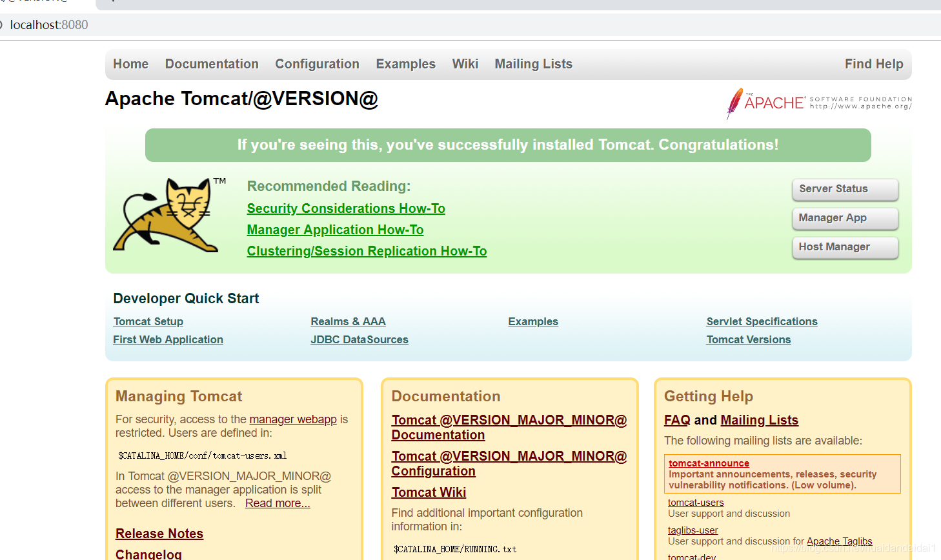Screen dimensions: 941x560
Task: Open the FAQ link in Getting Help
Action: pyautogui.click(x=677, y=420)
